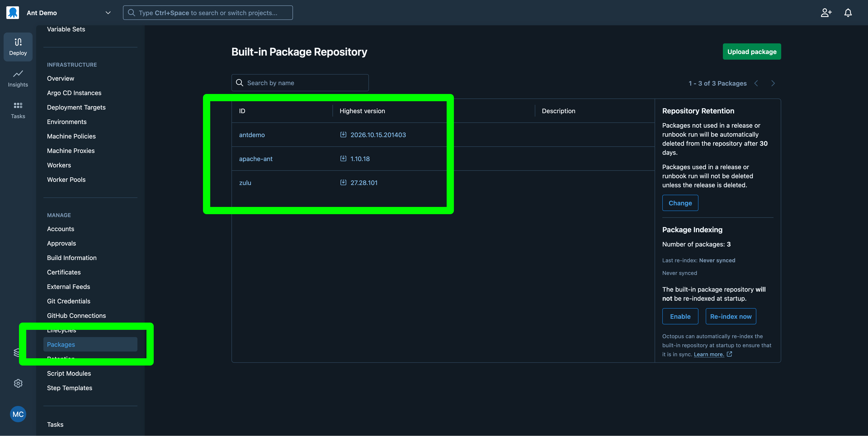Image resolution: width=868 pixels, height=436 pixels.
Task: Open the apache-ant package
Action: coord(256,159)
